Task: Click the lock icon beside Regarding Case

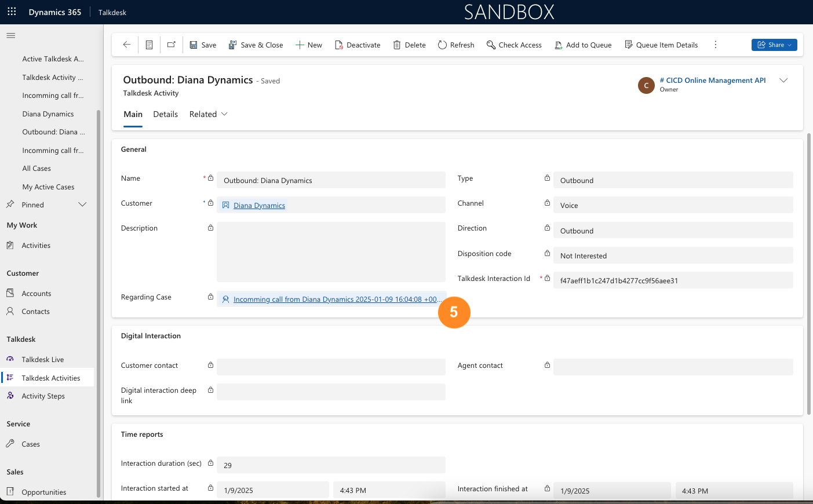Action: pyautogui.click(x=210, y=297)
